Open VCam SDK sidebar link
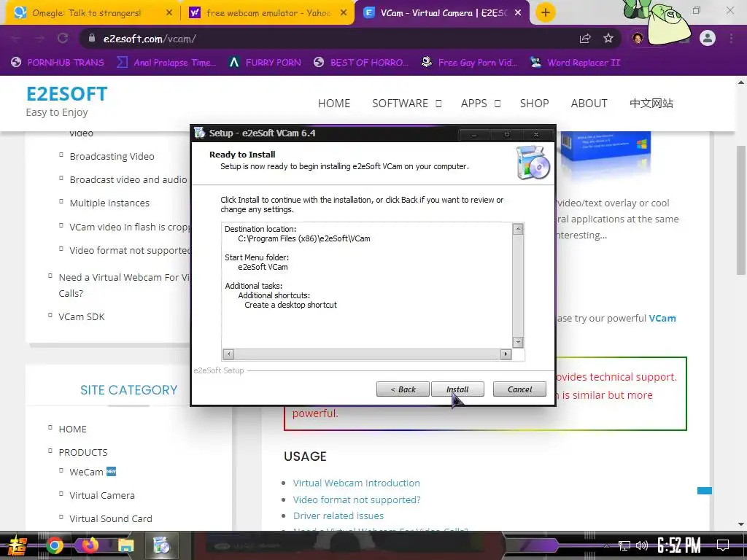The height and width of the screenshot is (560, 747). [82, 316]
